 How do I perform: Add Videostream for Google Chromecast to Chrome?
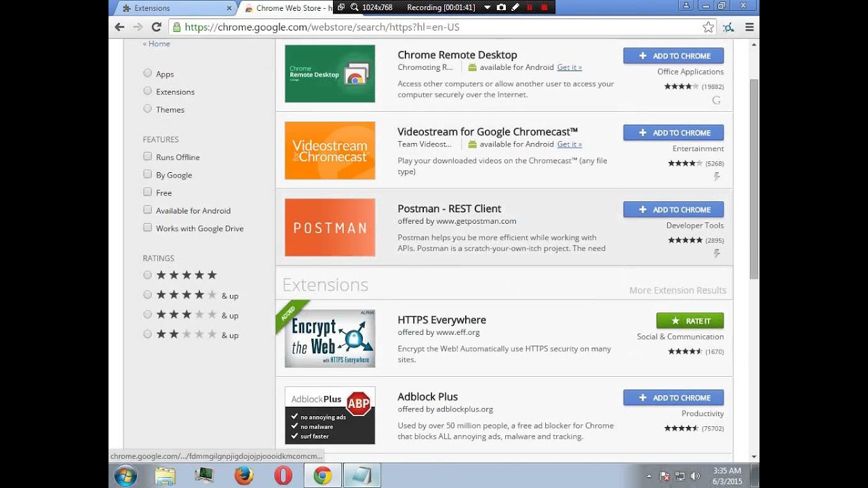pos(673,133)
